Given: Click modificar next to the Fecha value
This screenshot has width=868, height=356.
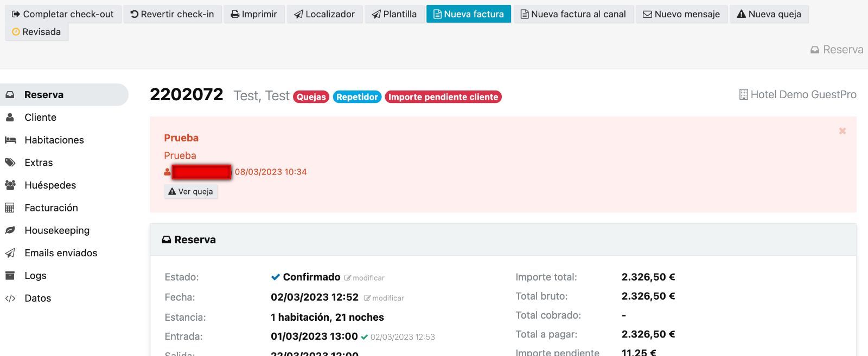Looking at the screenshot, I should click(x=384, y=298).
